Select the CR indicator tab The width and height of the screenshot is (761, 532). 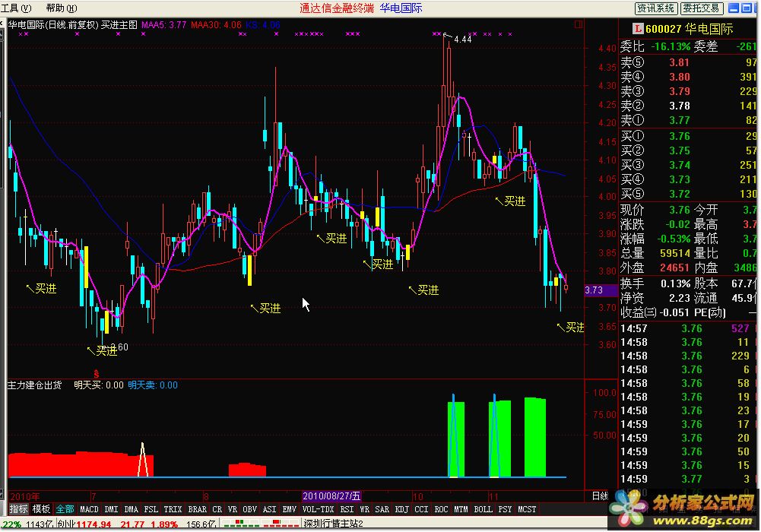click(217, 509)
